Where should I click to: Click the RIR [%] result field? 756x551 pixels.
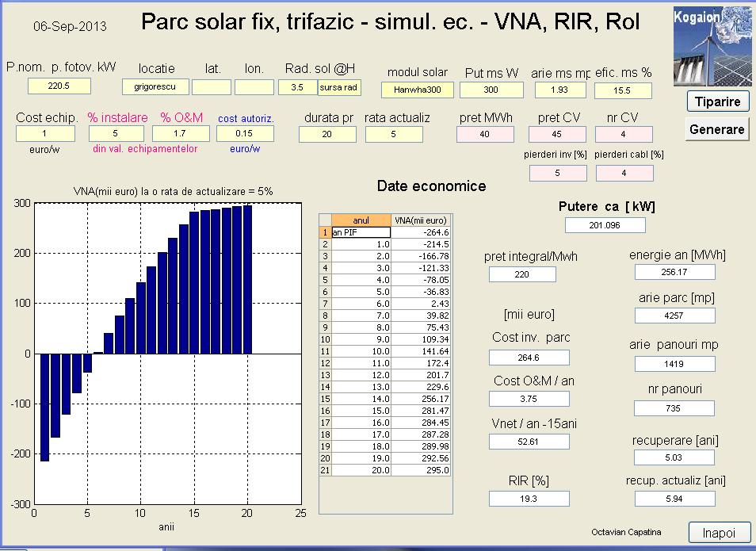(522, 499)
